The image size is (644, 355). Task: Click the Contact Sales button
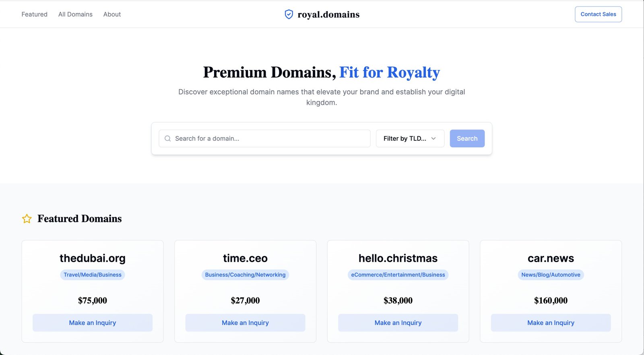click(x=598, y=14)
